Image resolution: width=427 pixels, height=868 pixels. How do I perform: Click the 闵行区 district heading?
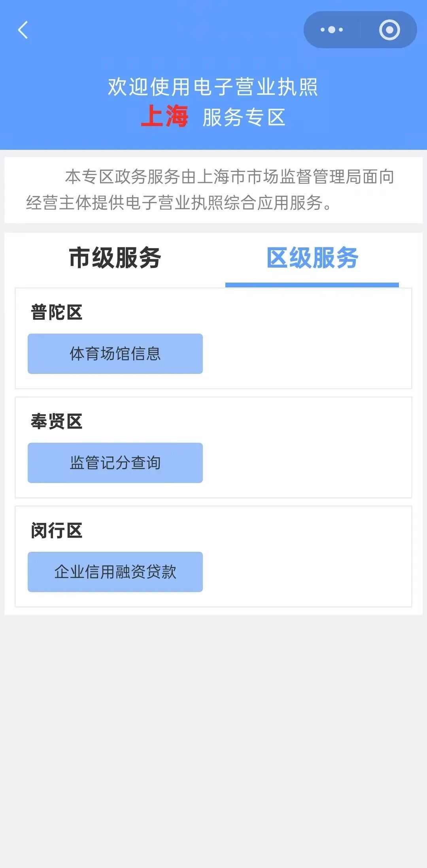(57, 530)
